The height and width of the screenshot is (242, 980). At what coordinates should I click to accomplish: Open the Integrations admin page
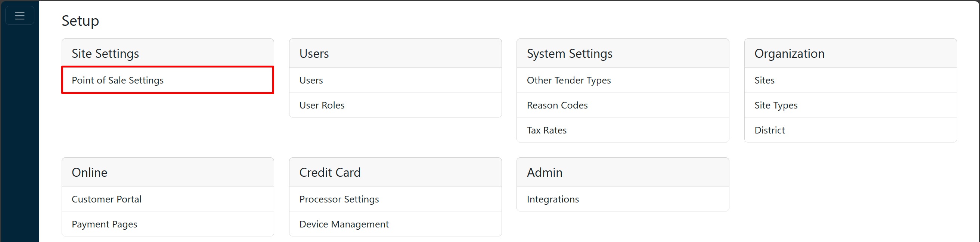point(552,199)
